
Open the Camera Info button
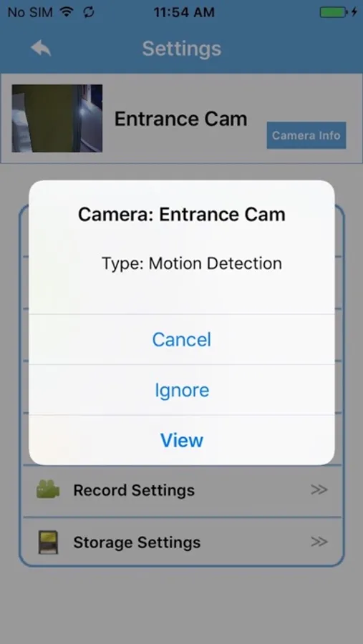[x=306, y=135]
